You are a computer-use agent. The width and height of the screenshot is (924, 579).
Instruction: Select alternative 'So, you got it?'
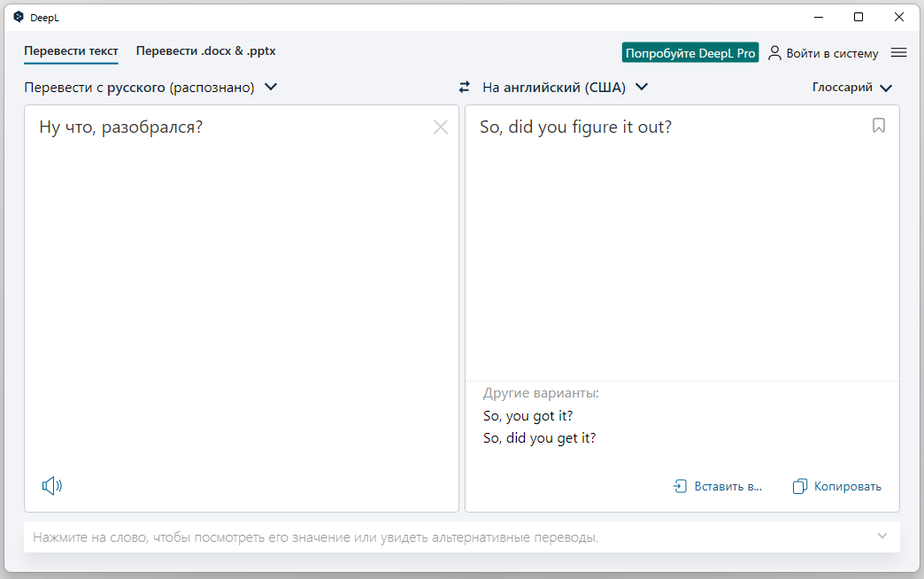point(528,416)
